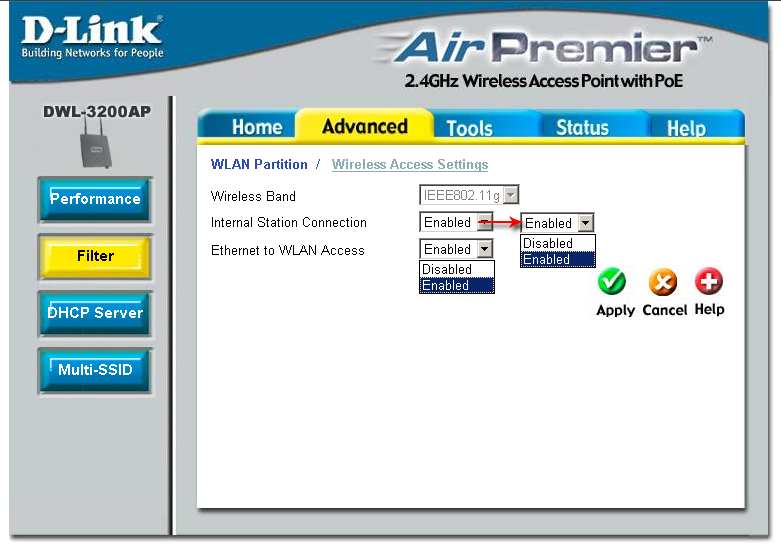Viewport: 781px width, 545px height.
Task: Select the Advanced tab
Action: pyautogui.click(x=365, y=126)
